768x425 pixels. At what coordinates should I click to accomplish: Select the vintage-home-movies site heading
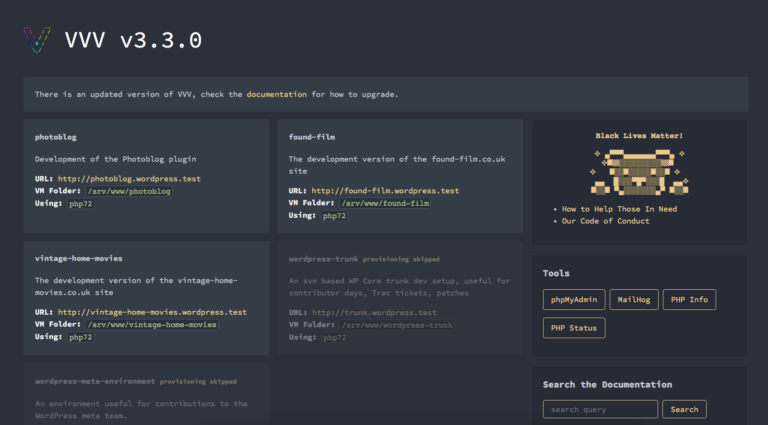tap(78, 258)
